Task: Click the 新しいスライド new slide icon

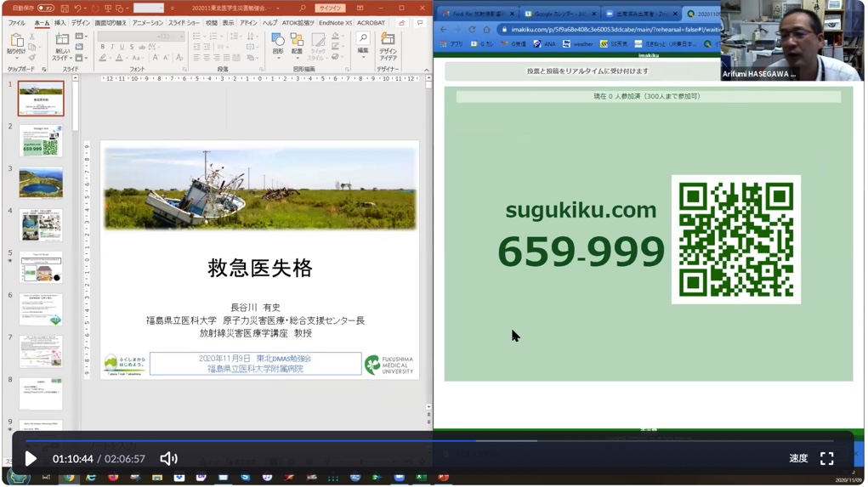Action: [x=62, y=40]
